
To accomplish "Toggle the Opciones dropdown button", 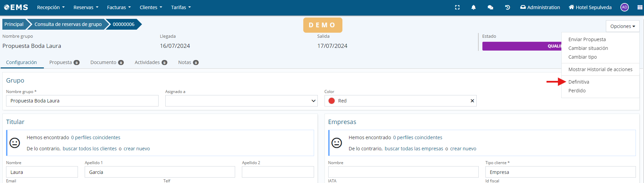I will (622, 26).
